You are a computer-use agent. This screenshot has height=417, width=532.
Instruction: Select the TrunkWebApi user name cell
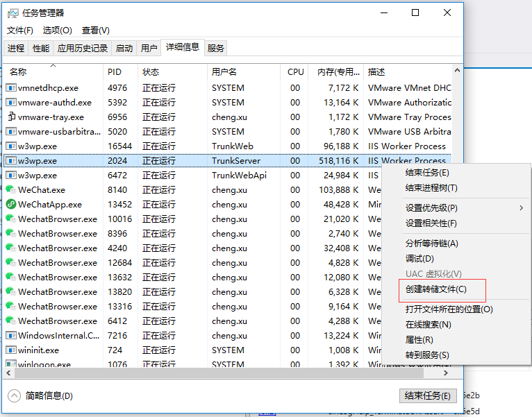coord(239,176)
